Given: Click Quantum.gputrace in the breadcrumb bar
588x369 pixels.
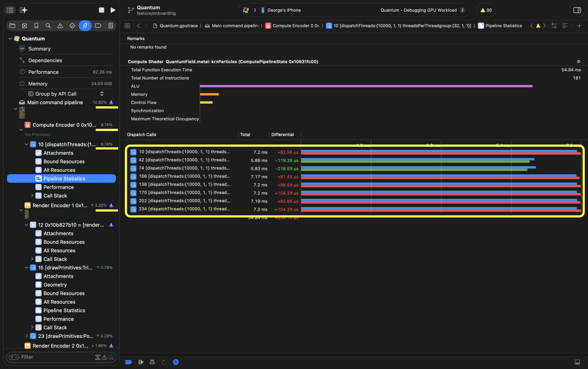Looking at the screenshot, I should (x=178, y=26).
